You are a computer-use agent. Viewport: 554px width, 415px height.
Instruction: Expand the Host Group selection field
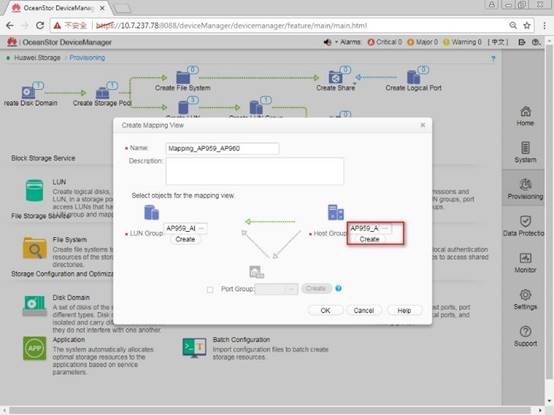[370, 229]
